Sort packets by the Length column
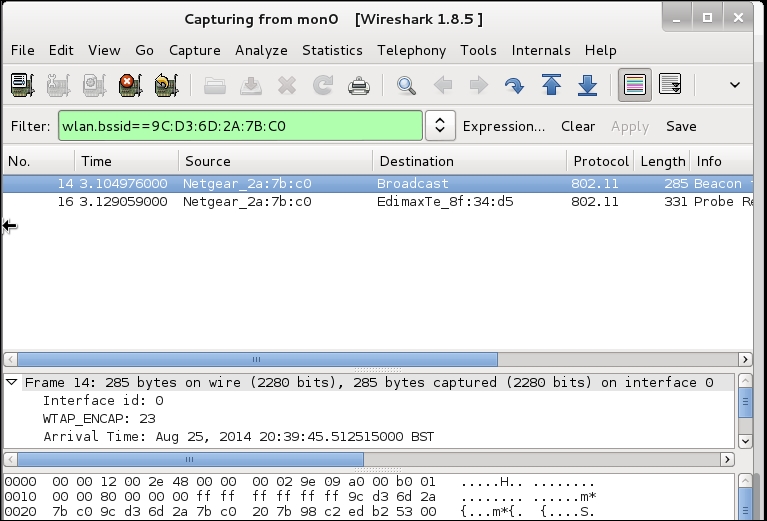This screenshot has width=767, height=521. pyautogui.click(x=663, y=161)
